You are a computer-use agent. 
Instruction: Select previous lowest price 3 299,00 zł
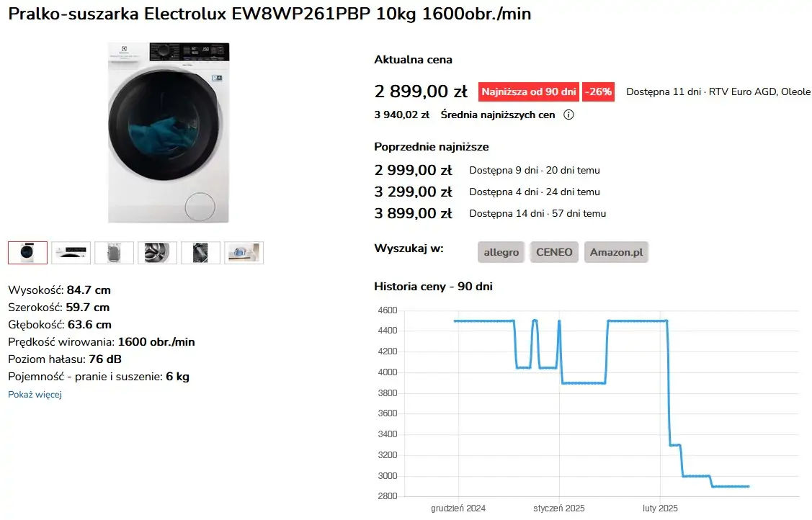coord(414,192)
